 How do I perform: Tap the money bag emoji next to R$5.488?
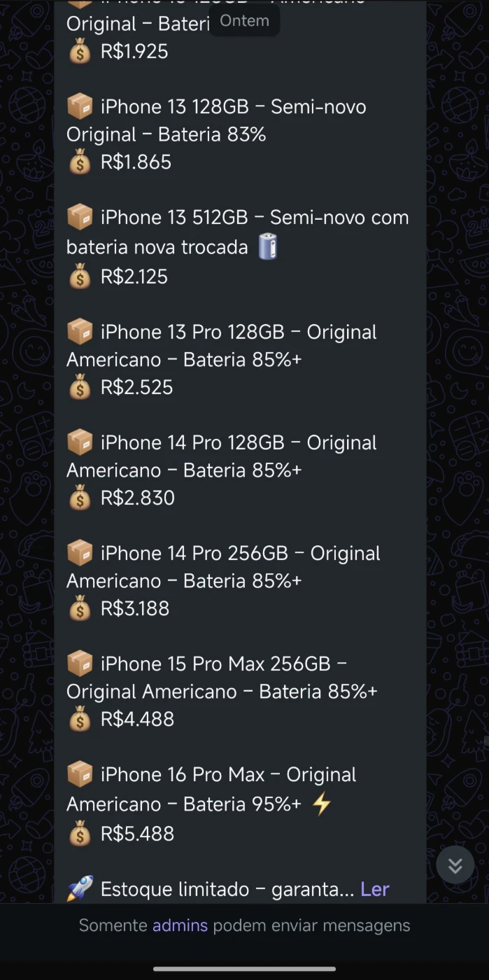coord(80,834)
